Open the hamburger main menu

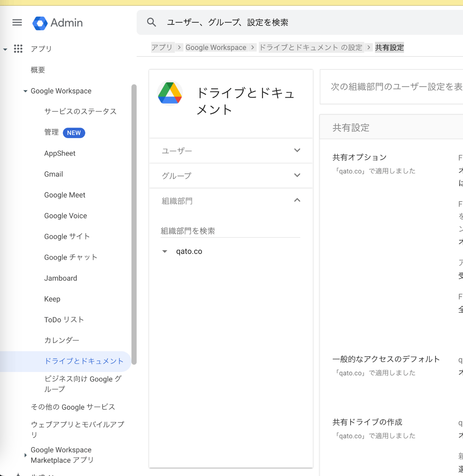(17, 22)
